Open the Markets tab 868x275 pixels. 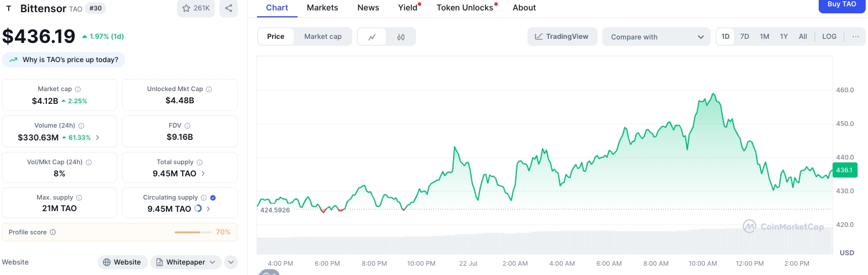click(x=323, y=8)
